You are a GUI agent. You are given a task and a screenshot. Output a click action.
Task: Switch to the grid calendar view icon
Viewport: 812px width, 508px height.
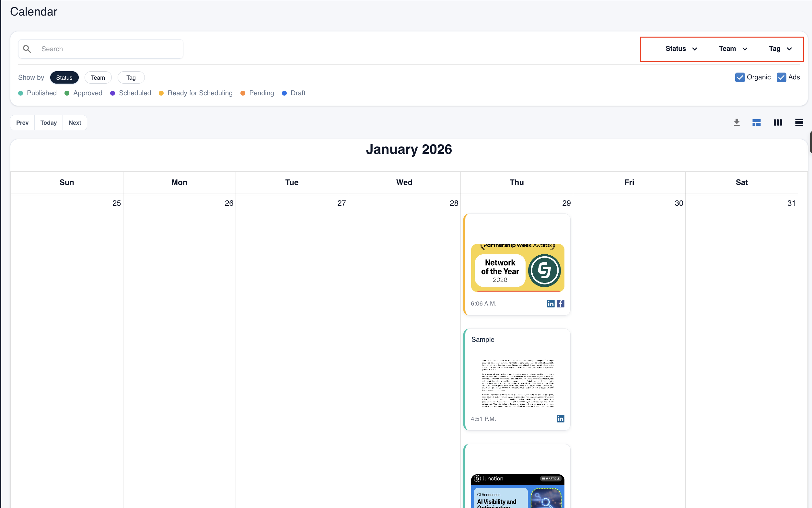pyautogui.click(x=756, y=122)
